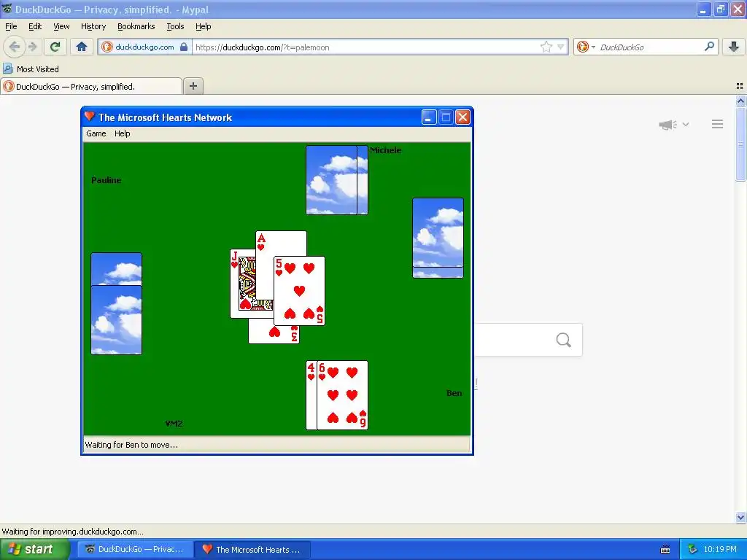This screenshot has height=560, width=747.
Task: Bookmark this page with the star icon
Action: click(546, 47)
